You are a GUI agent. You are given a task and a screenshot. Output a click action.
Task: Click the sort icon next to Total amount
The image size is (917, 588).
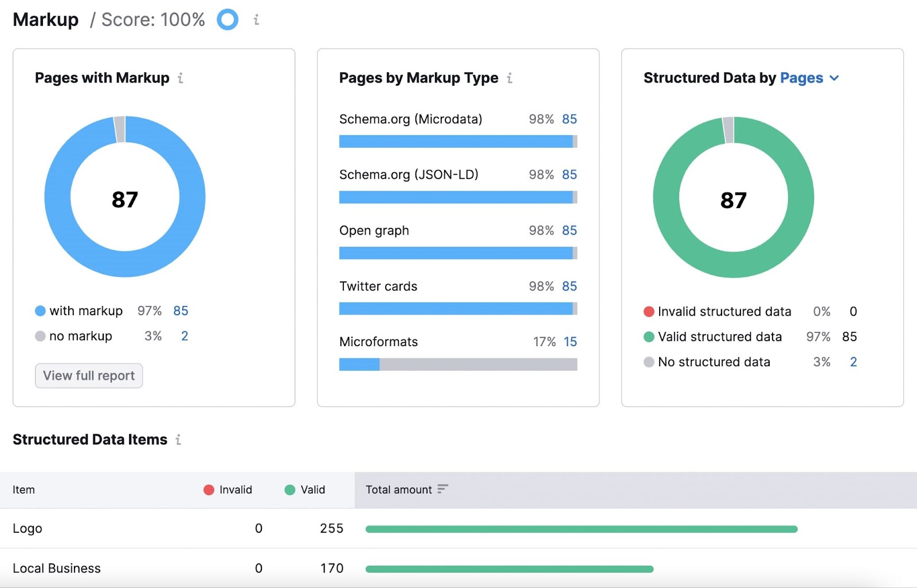(x=442, y=489)
